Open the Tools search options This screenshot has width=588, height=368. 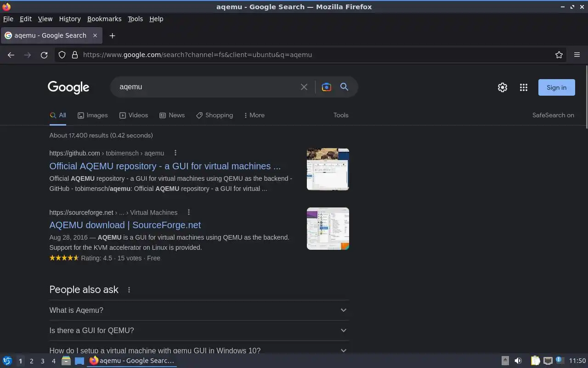(341, 115)
